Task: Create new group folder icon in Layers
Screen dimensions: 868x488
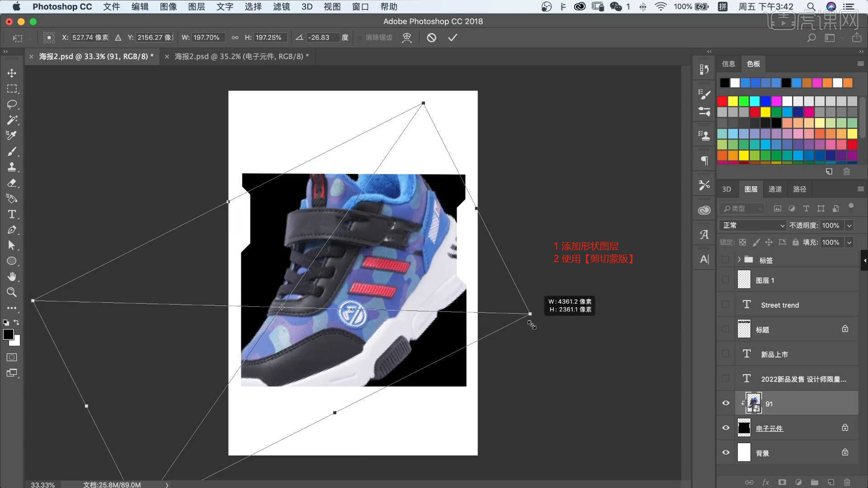Action: 814,482
